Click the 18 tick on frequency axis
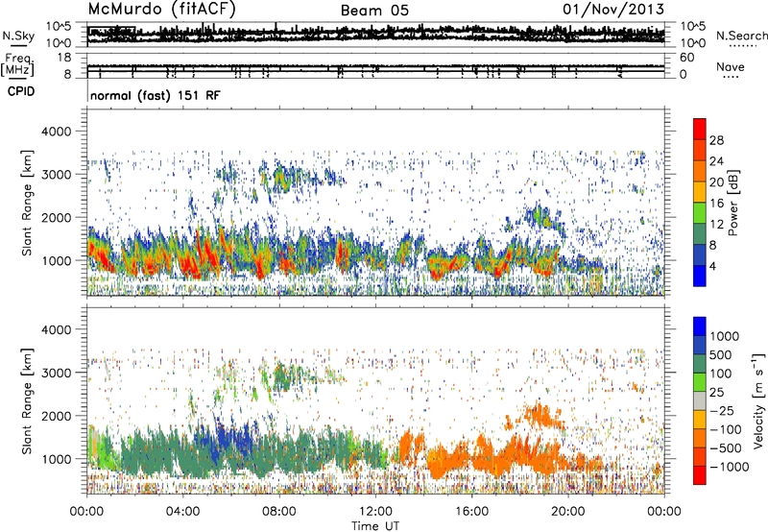This screenshot has width=768, height=532. coord(64,58)
